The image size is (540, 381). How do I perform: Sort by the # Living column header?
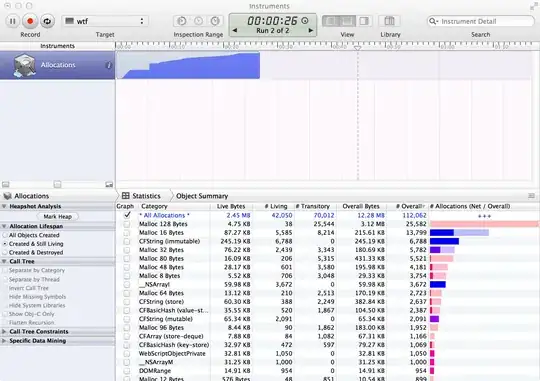pos(274,206)
